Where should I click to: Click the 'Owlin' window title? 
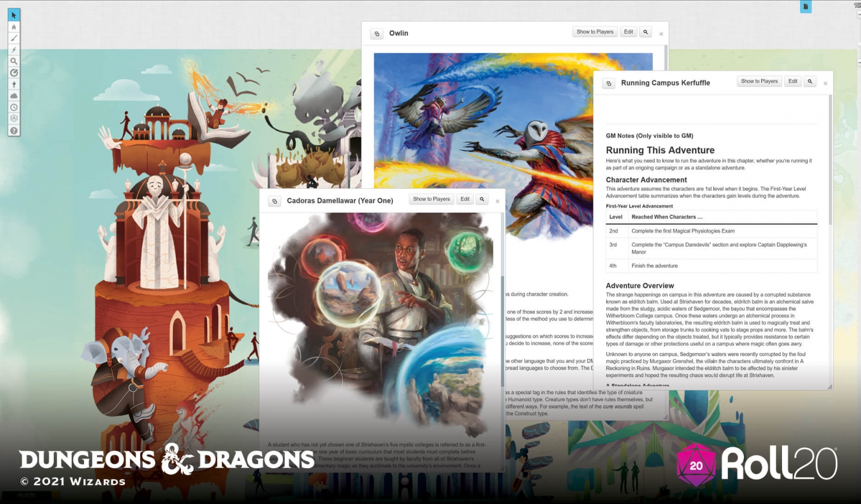pyautogui.click(x=399, y=33)
